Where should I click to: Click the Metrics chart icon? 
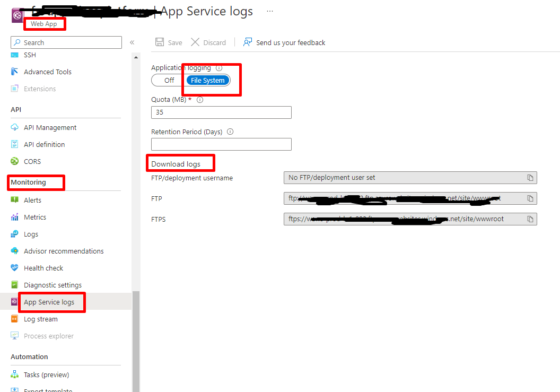point(14,217)
